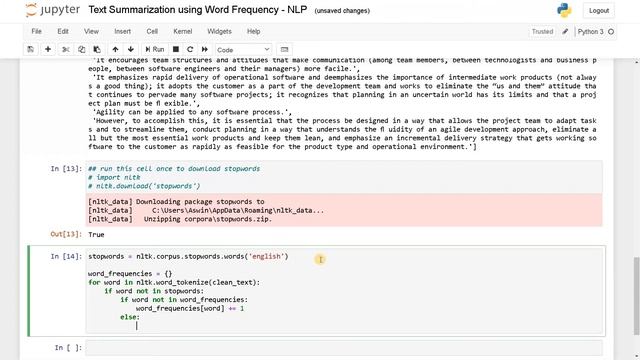The width and height of the screenshot is (640, 360).
Task: Open the File menu
Action: pyautogui.click(x=36, y=31)
